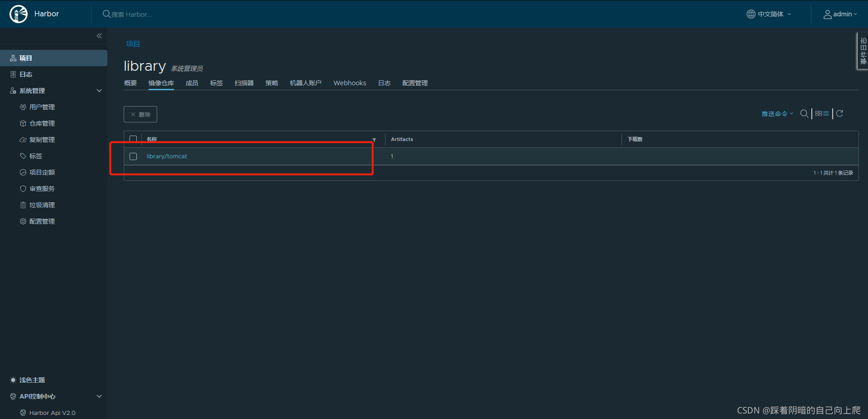Click the 用户管理 users icon
Viewport: 868px width, 419px height.
23,107
